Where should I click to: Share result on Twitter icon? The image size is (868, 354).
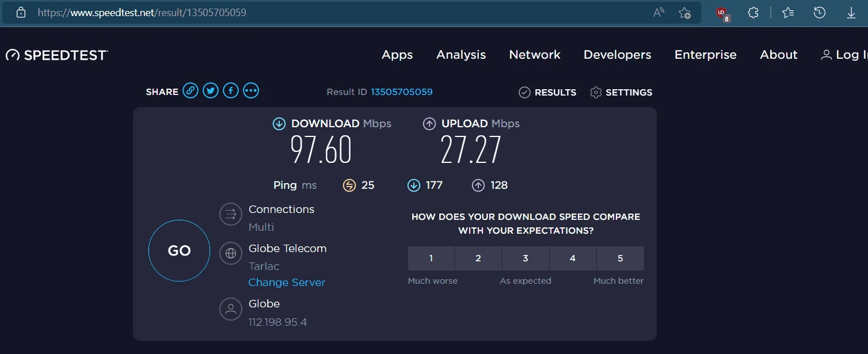[211, 91]
